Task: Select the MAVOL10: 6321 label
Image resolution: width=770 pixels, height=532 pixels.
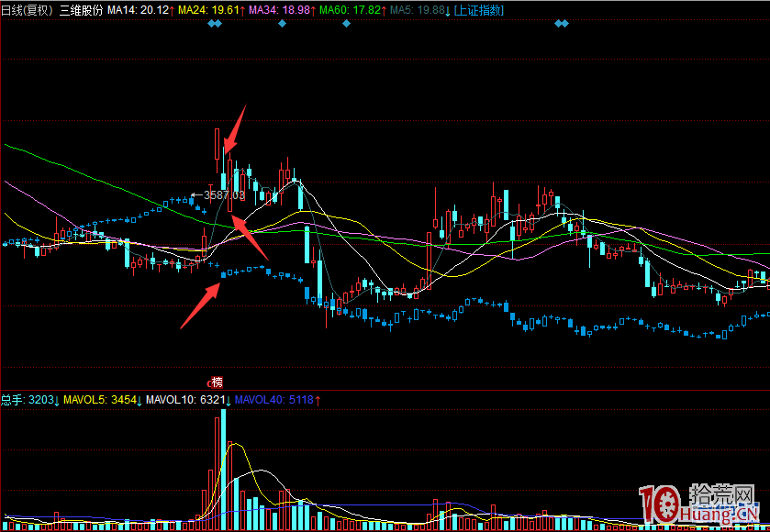Action: pyautogui.click(x=189, y=401)
